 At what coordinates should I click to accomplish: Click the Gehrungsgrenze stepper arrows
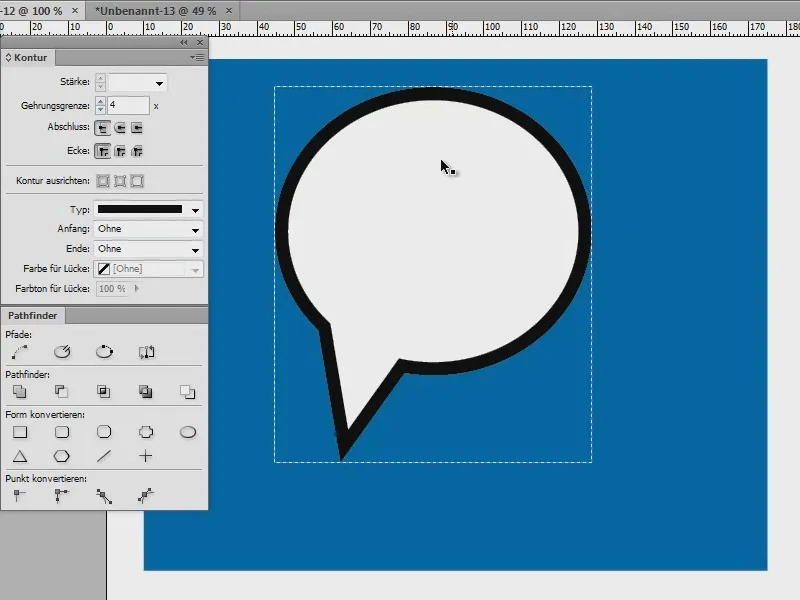coord(101,106)
